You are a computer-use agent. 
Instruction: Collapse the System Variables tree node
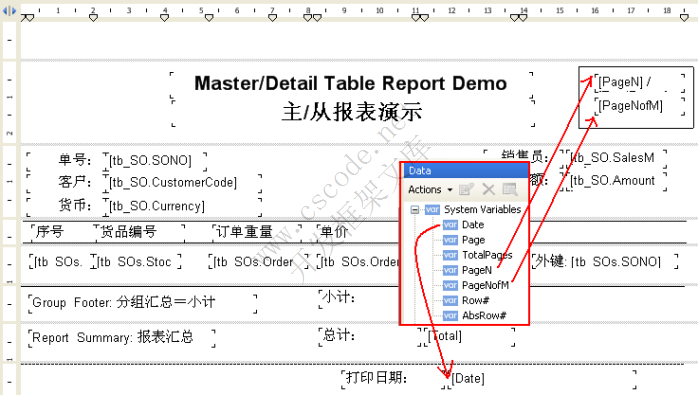tap(415, 210)
